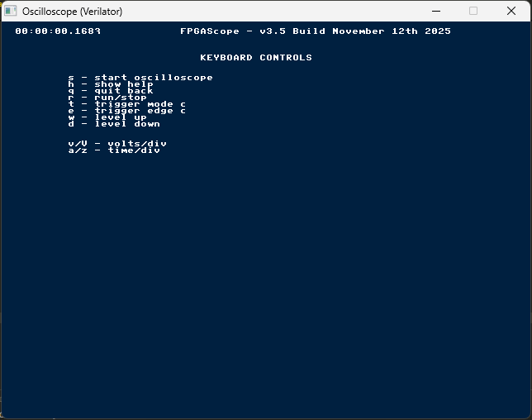
Task: Minimize the Oscilloscope (Verilator) window
Action: click(x=435, y=11)
